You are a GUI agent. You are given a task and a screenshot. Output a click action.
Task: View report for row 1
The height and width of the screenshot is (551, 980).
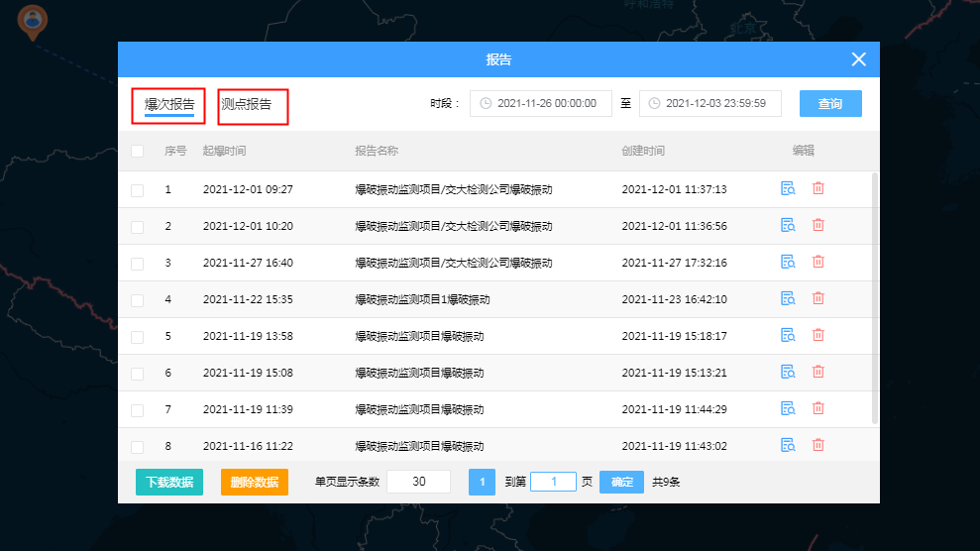(x=788, y=188)
